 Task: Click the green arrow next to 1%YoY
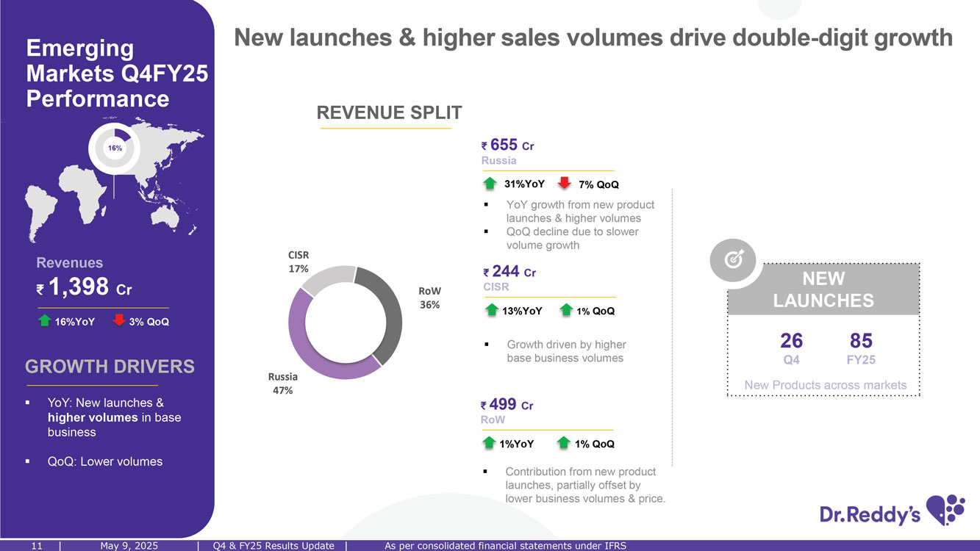click(x=489, y=444)
